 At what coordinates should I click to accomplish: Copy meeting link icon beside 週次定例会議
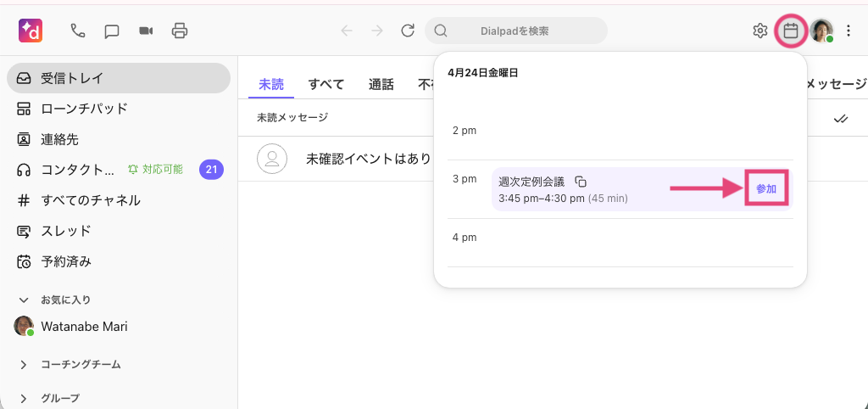point(581,182)
